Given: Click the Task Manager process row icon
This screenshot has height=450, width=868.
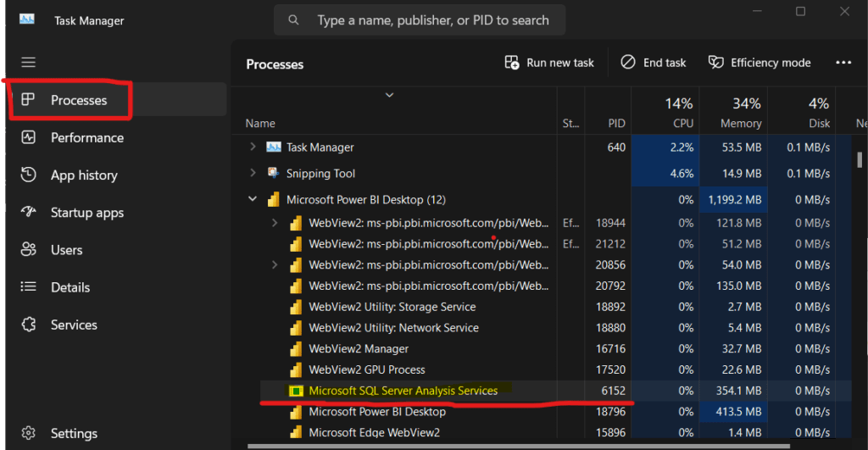Looking at the screenshot, I should 274,147.
